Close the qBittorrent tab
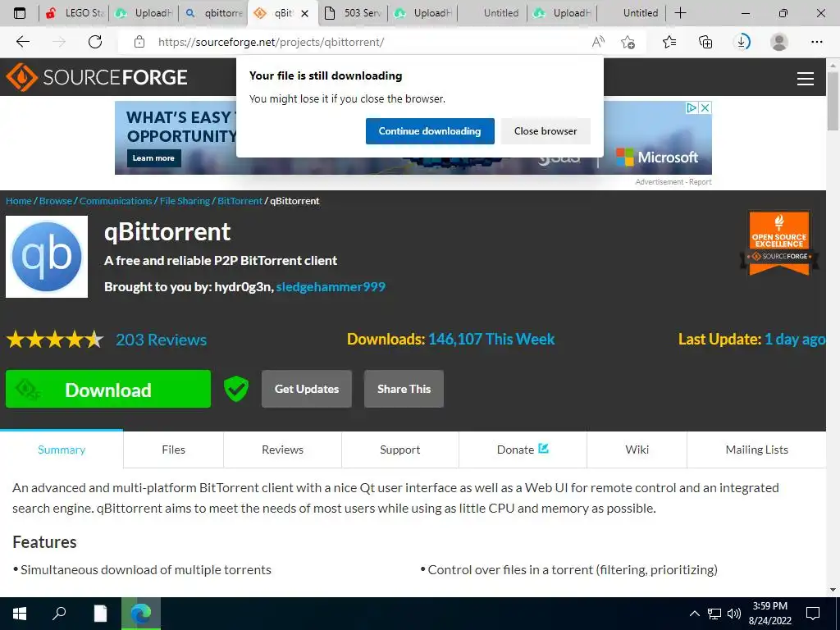840x630 pixels. click(x=305, y=13)
